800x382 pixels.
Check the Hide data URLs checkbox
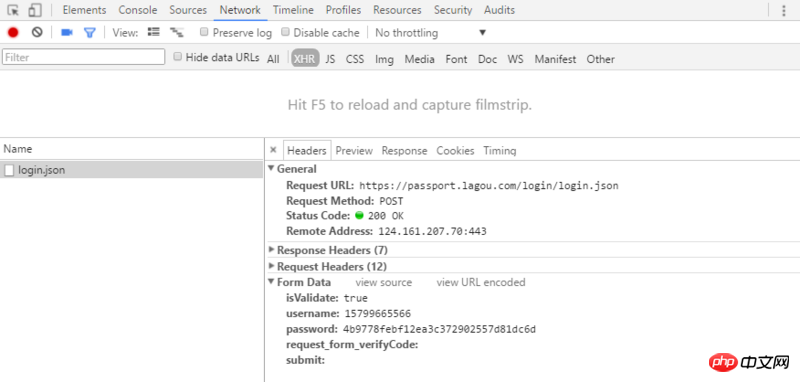tap(178, 57)
